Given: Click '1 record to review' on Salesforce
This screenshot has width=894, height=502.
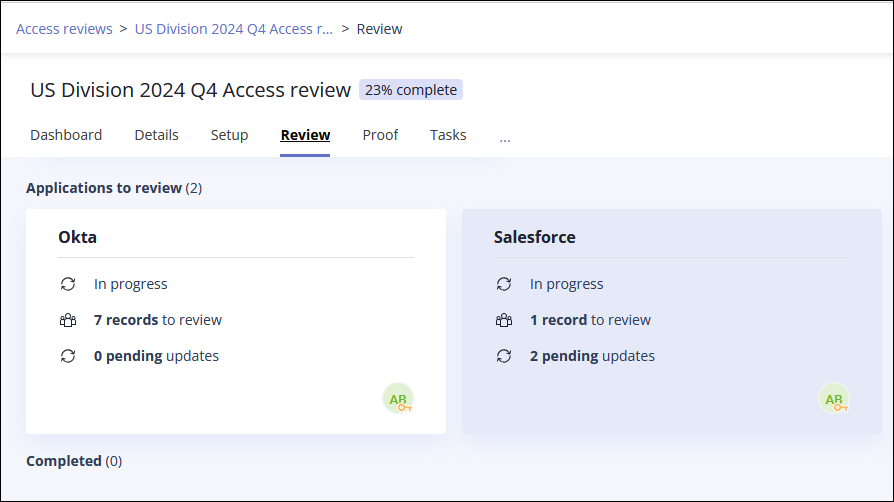Looking at the screenshot, I should [x=590, y=320].
